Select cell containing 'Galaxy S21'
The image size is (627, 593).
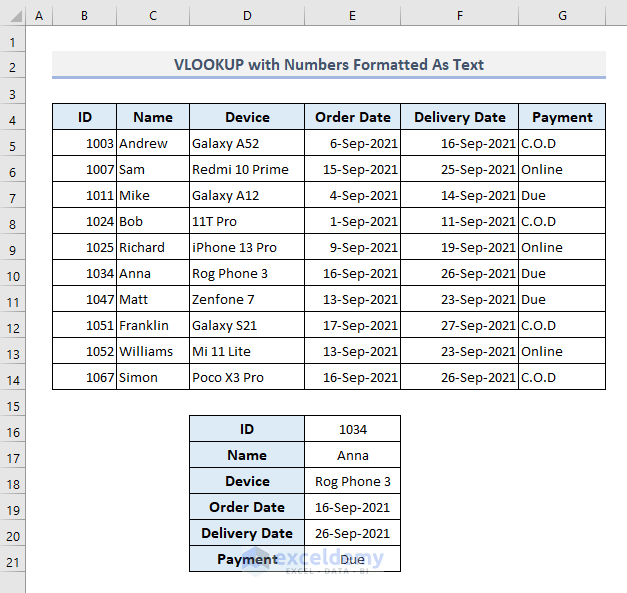pyautogui.click(x=247, y=325)
